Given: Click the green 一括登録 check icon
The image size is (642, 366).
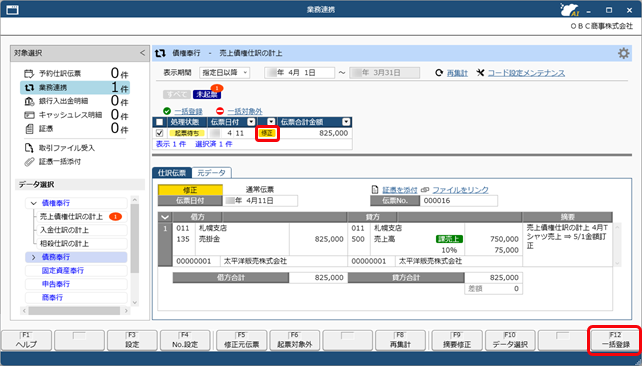Looking at the screenshot, I should pos(167,111).
